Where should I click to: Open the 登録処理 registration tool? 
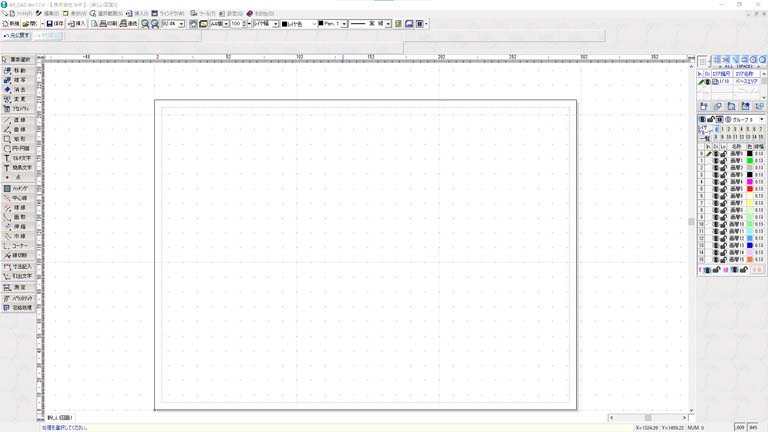pyautogui.click(x=17, y=308)
